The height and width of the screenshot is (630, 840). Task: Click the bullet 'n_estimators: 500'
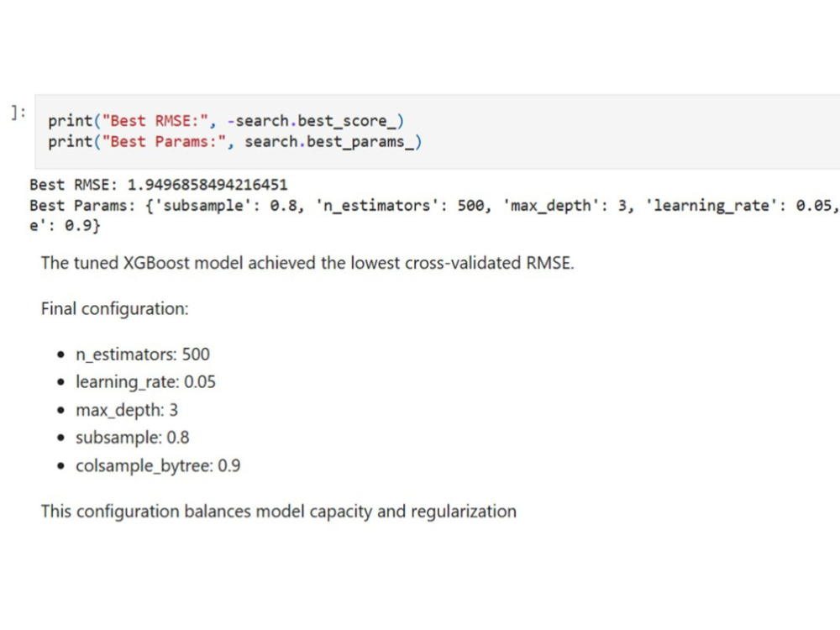[143, 354]
